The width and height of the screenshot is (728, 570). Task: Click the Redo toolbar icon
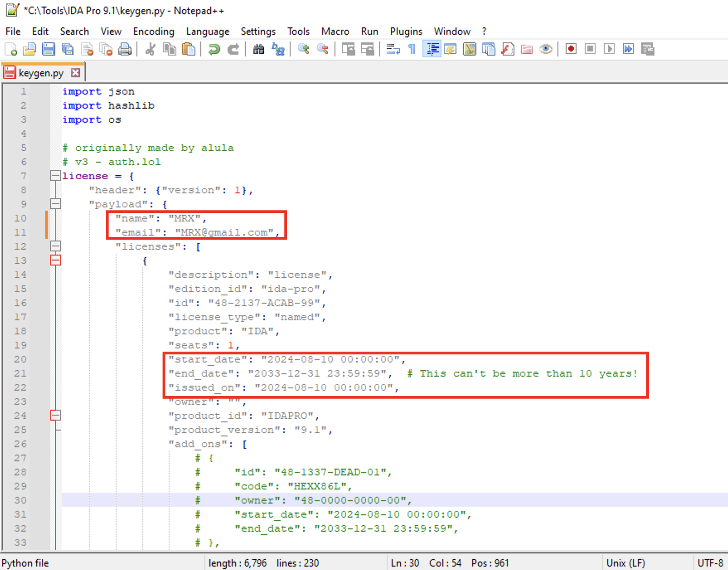[233, 49]
